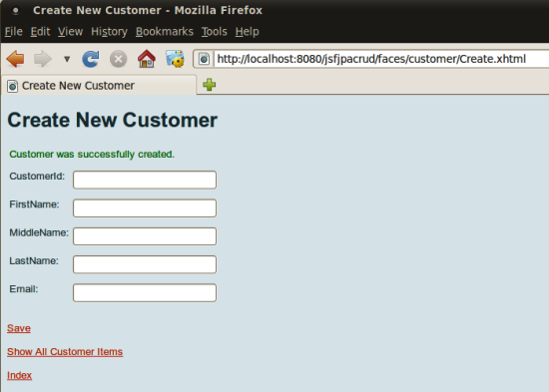Open the Edit menu
The image size is (549, 392).
tap(40, 32)
